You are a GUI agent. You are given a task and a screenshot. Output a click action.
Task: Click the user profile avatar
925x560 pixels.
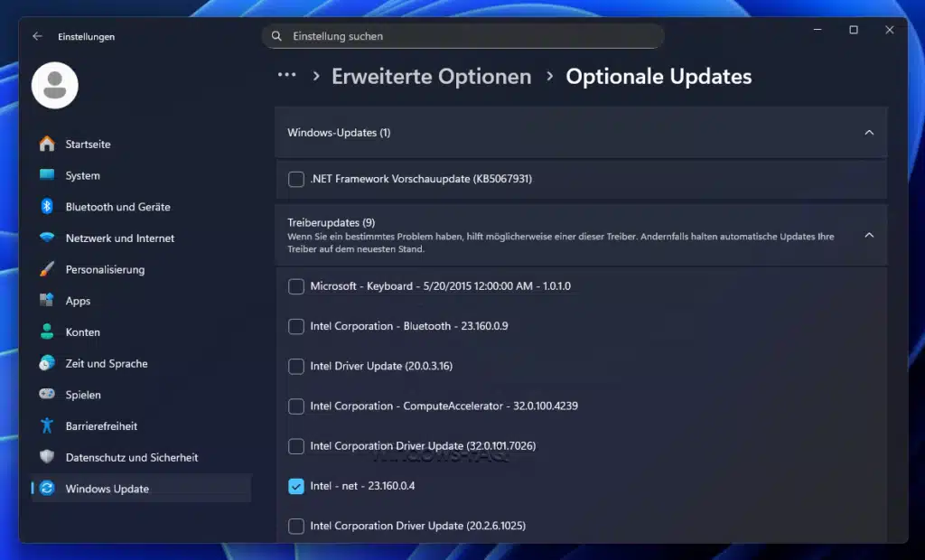coord(54,85)
